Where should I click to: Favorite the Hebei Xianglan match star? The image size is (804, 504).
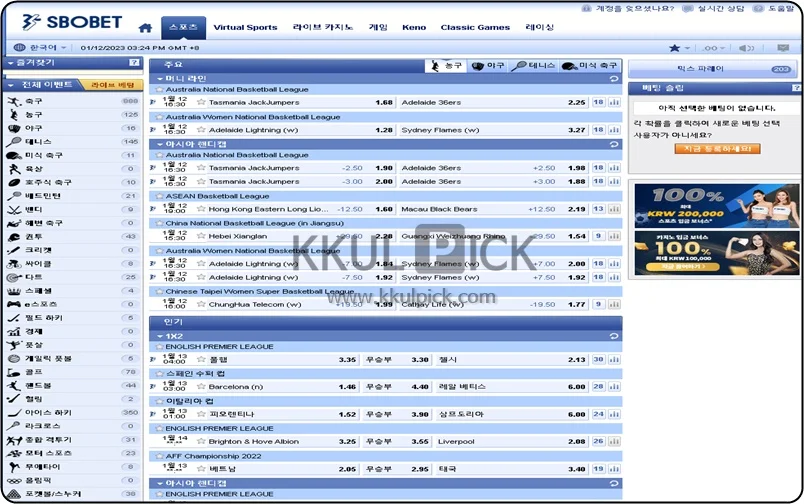(x=201, y=236)
